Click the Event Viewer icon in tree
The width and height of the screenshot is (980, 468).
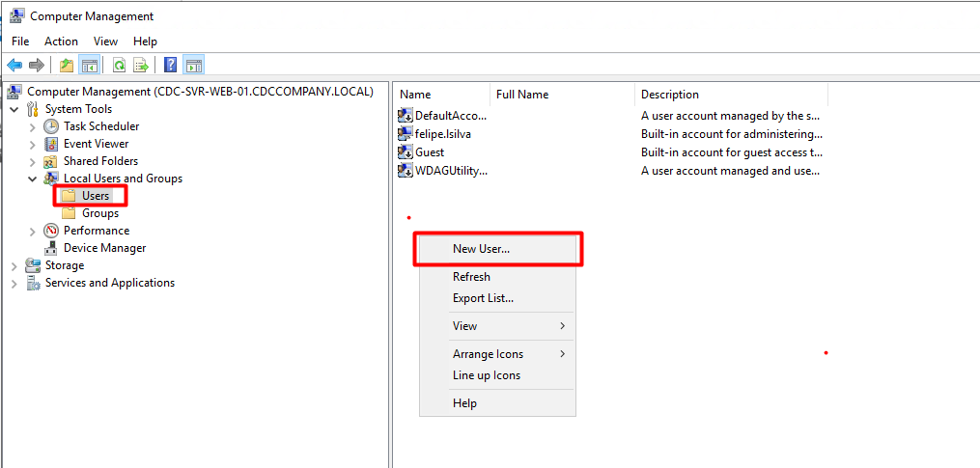click(52, 144)
